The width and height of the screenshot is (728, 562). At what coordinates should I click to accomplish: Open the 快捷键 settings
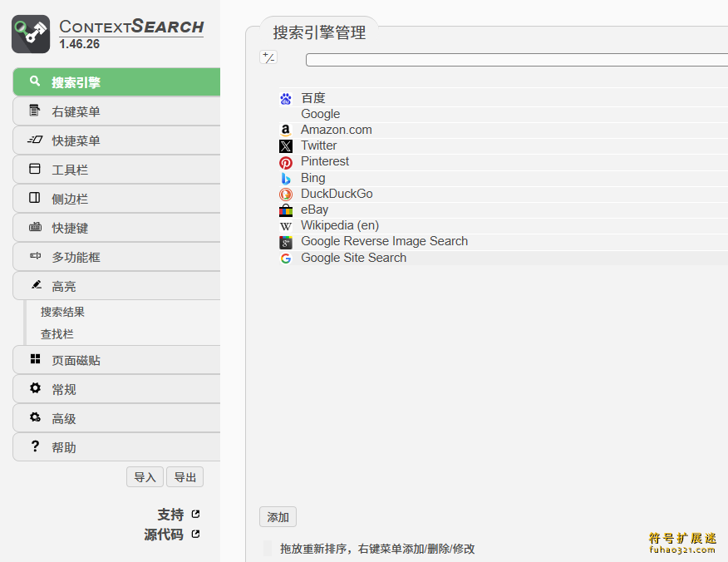pyautogui.click(x=116, y=228)
